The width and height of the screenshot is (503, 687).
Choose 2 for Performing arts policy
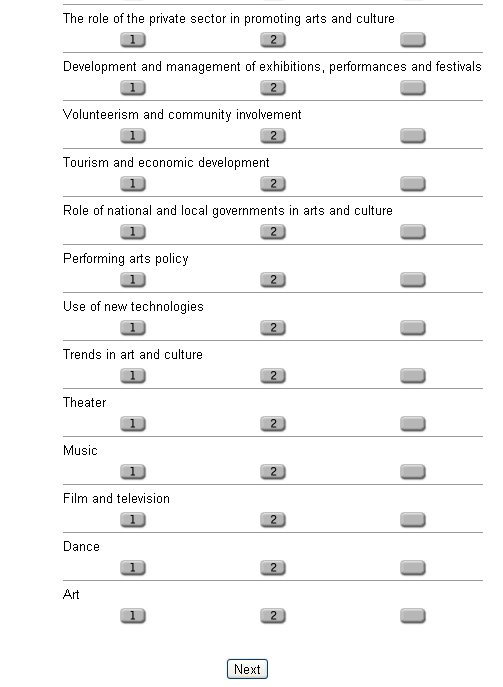tap(273, 280)
